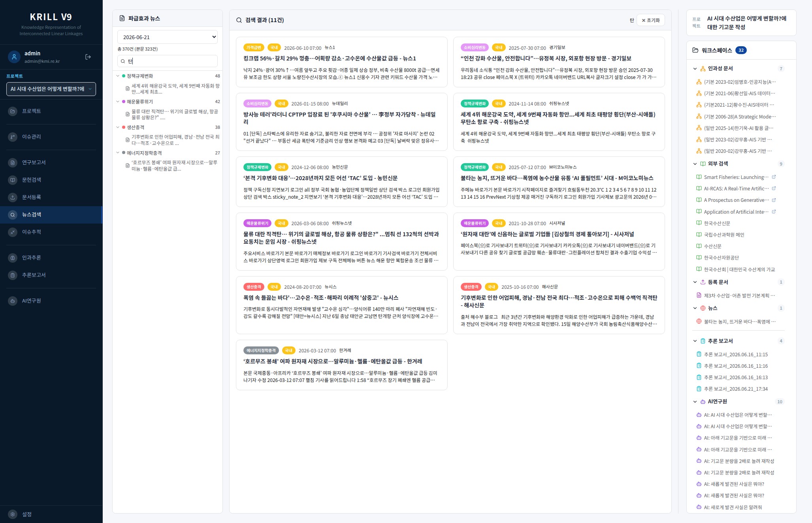The width and height of the screenshot is (812, 523).
Task: Click external link icon beside Application of Artificial Inte
Action: 774,212
